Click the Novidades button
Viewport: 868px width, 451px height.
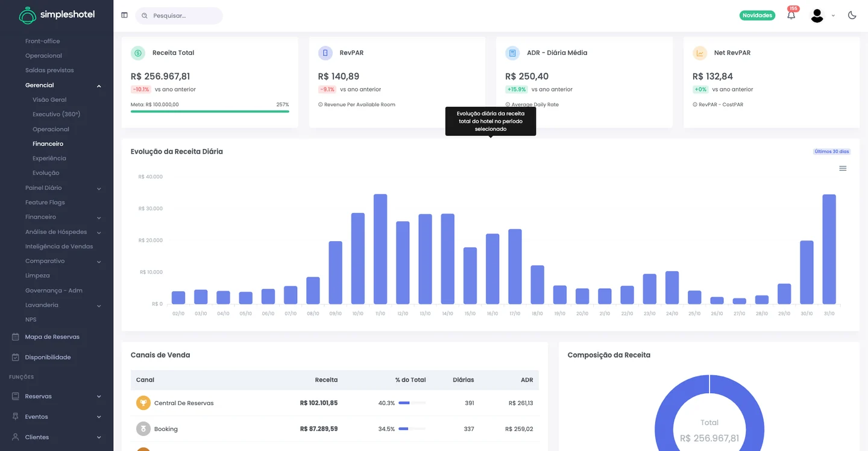point(757,16)
